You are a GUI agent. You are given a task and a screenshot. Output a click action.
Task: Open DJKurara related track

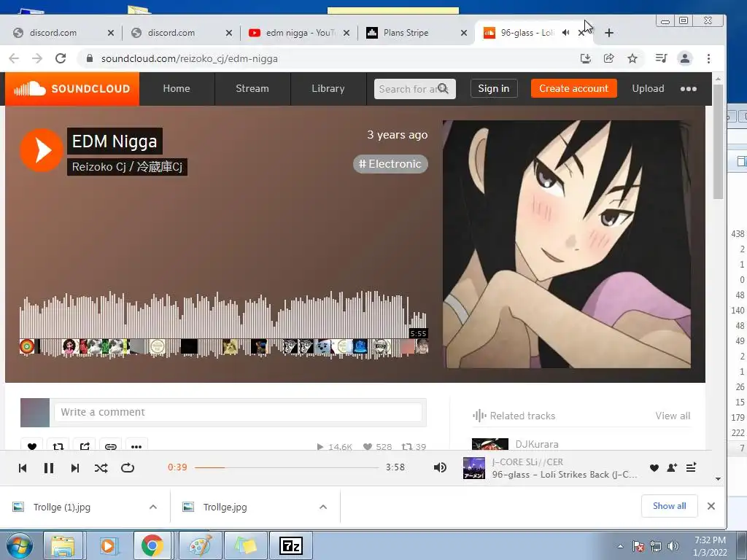click(537, 444)
